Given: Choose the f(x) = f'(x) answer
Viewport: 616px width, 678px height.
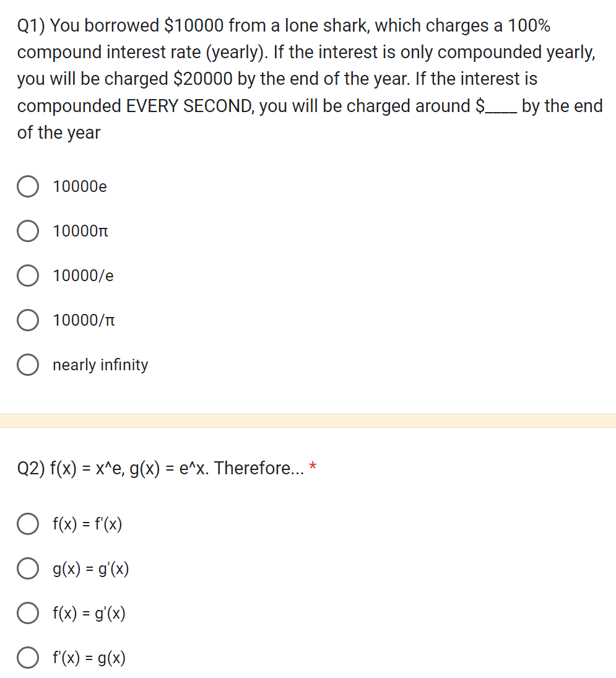Looking at the screenshot, I should click(x=27, y=524).
